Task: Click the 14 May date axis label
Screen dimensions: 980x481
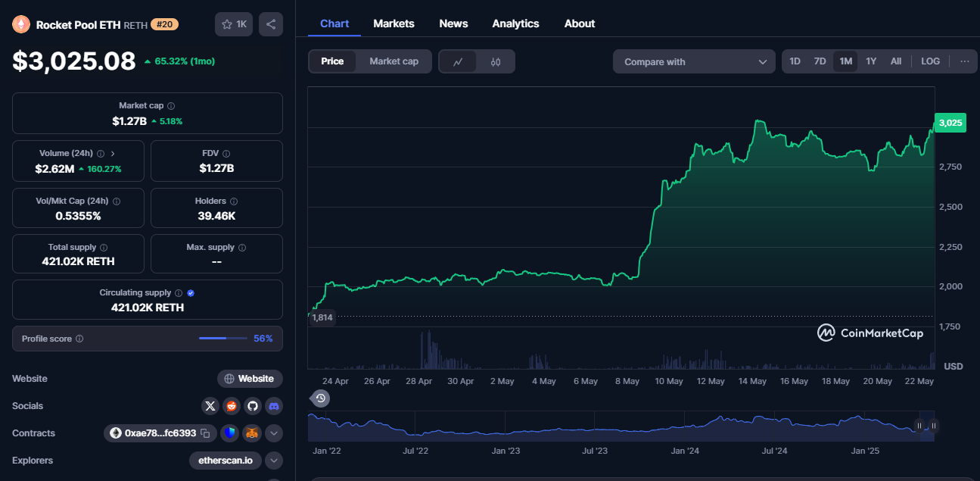Action: coord(752,381)
